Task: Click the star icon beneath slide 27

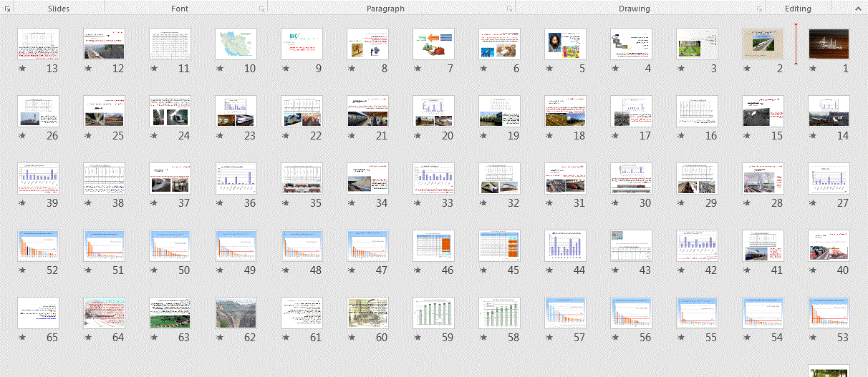Action: tap(813, 203)
